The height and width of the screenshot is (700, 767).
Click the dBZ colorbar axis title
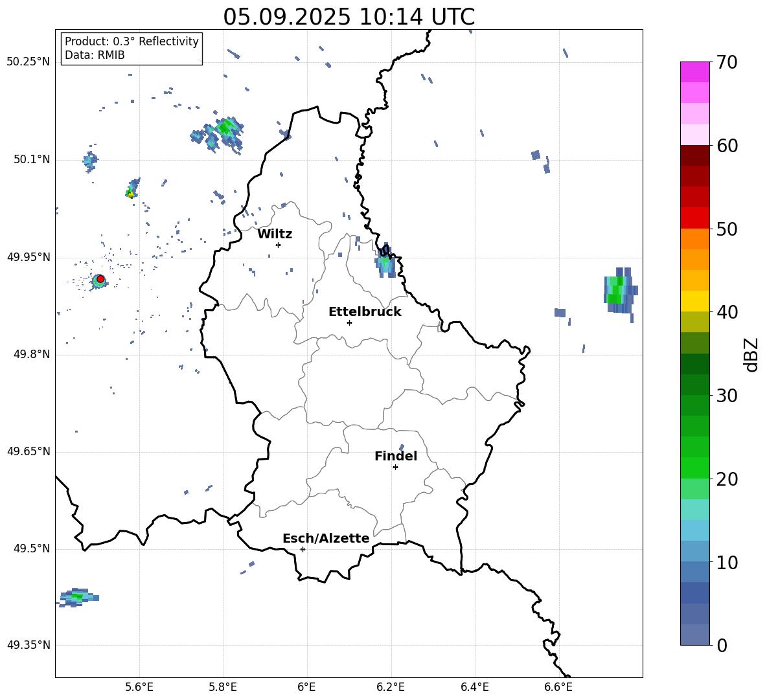(x=752, y=354)
